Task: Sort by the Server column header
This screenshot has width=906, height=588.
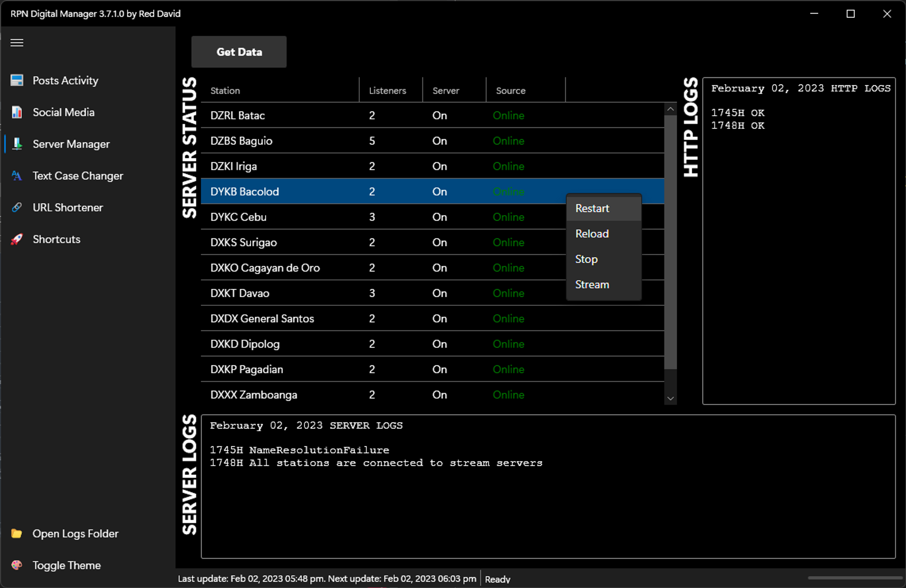Action: coord(454,90)
